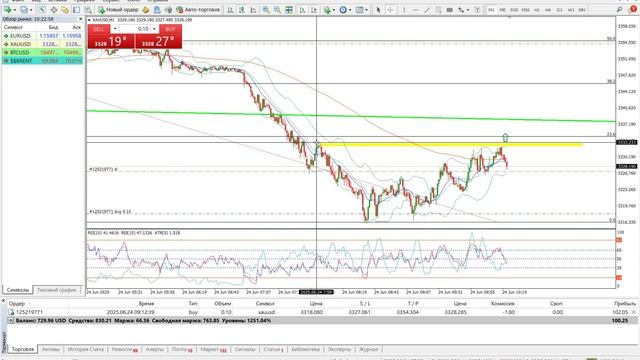
Task: Open the chart templates dropdown
Action: 361,9
